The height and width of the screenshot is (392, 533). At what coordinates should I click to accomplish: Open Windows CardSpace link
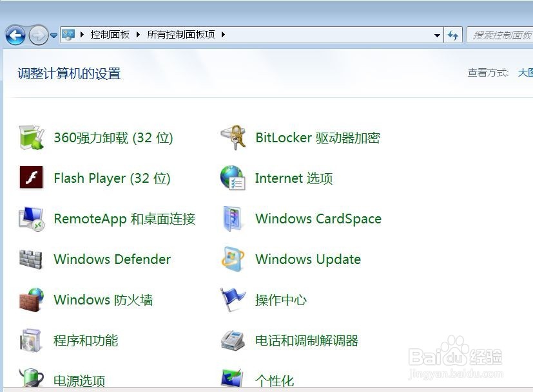pyautogui.click(x=318, y=219)
